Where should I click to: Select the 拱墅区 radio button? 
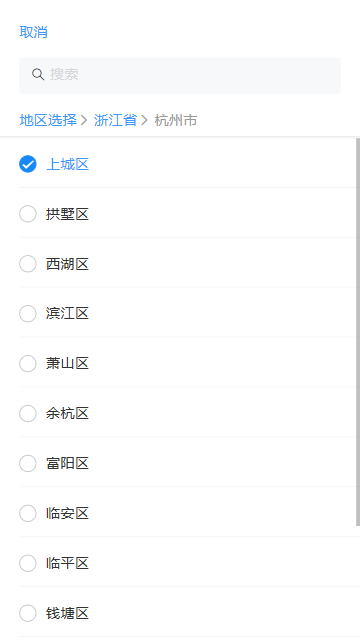click(x=28, y=214)
